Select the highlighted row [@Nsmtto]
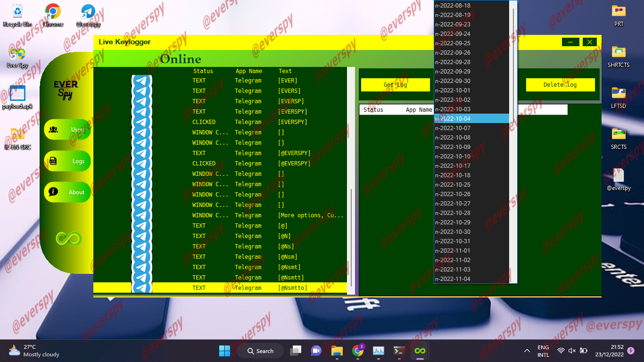The height and width of the screenshot is (362, 644). 220,288
